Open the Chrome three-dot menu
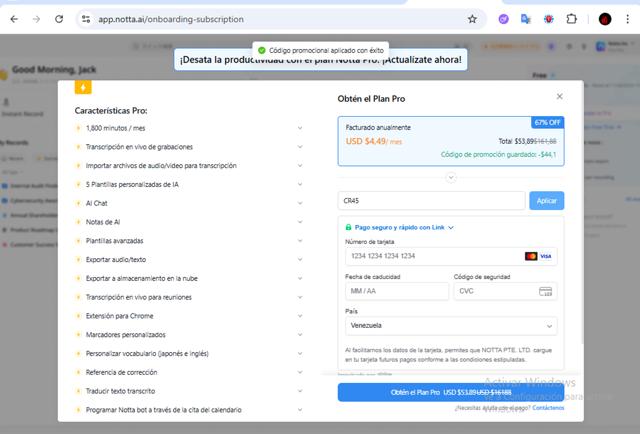The width and height of the screenshot is (640, 434). click(627, 19)
